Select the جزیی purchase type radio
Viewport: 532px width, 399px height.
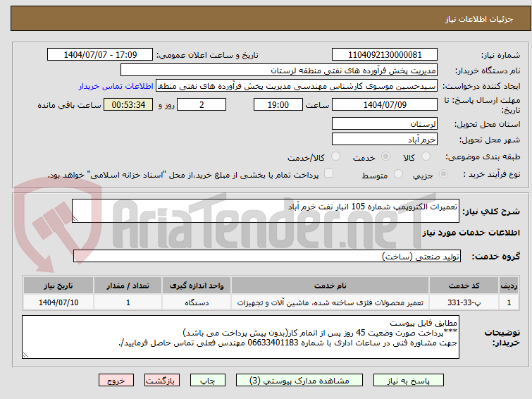point(443,174)
